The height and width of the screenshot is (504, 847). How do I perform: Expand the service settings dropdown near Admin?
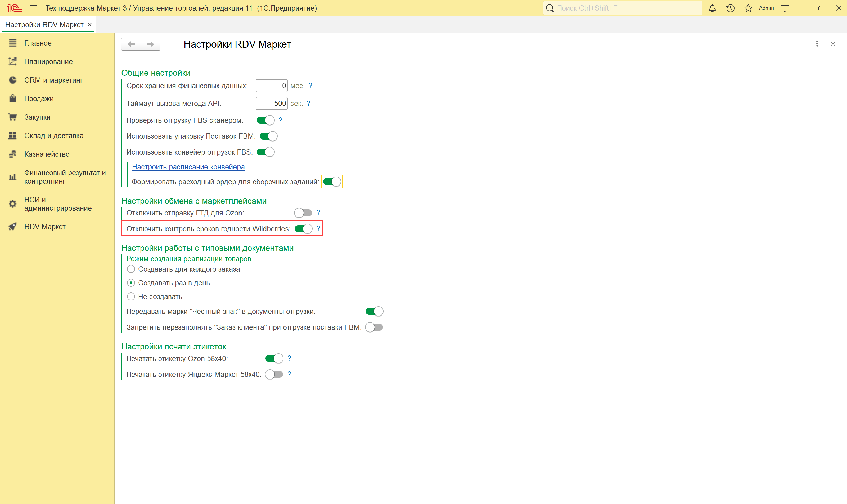(785, 8)
